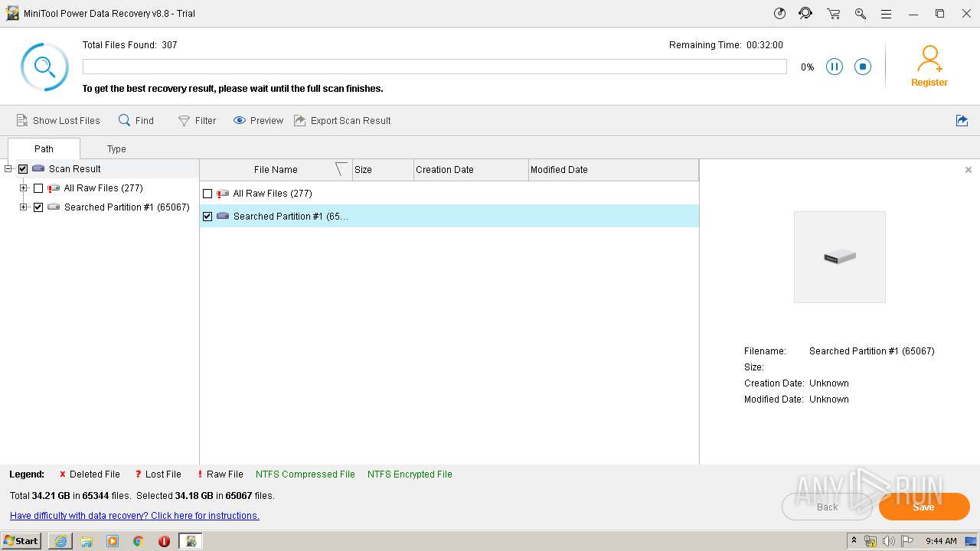980x551 pixels.
Task: Launch Internet Explorer from taskbar
Action: (60, 541)
